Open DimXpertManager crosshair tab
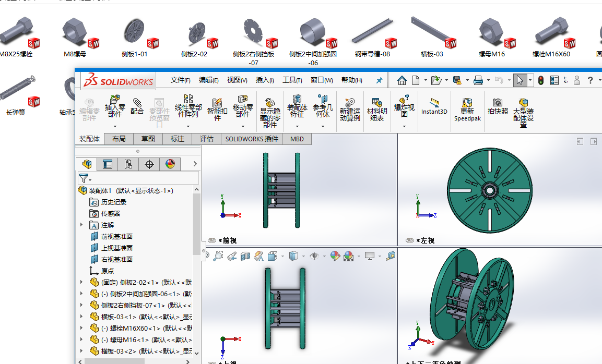 point(149,164)
